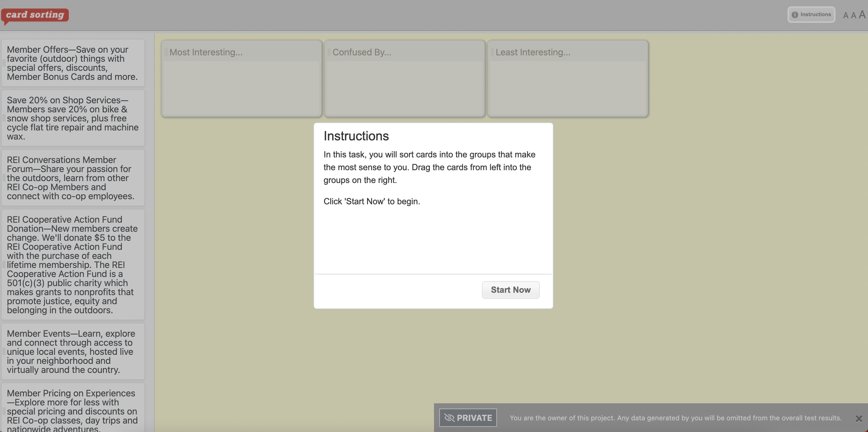This screenshot has height=432, width=868.
Task: Select the smallest font size A
Action: pyautogui.click(x=845, y=16)
